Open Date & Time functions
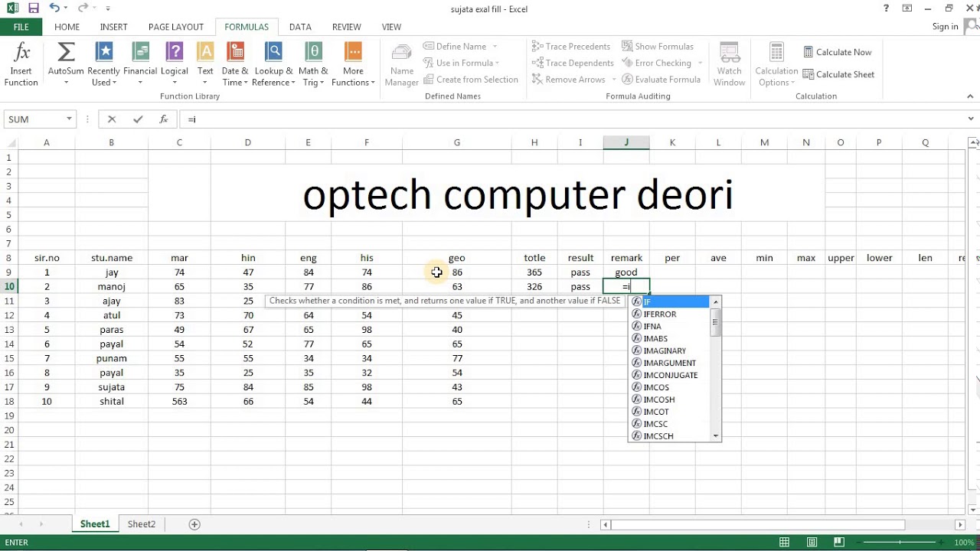Viewport: 980px width, 551px height. click(235, 65)
